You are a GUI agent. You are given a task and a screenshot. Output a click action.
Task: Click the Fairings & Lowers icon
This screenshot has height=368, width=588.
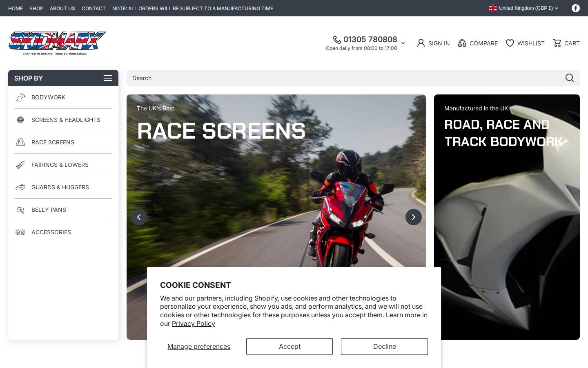[20, 165]
